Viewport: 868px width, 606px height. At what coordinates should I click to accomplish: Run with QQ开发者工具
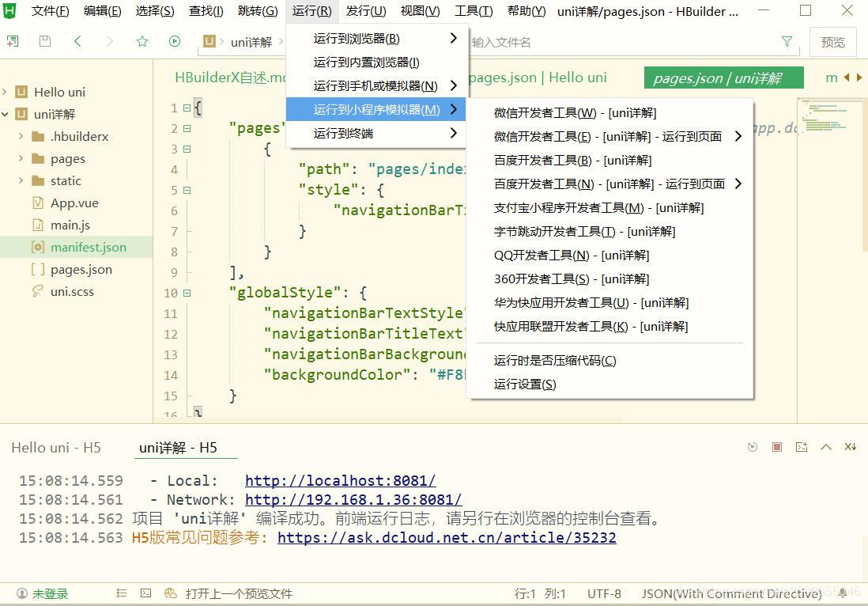click(609, 256)
